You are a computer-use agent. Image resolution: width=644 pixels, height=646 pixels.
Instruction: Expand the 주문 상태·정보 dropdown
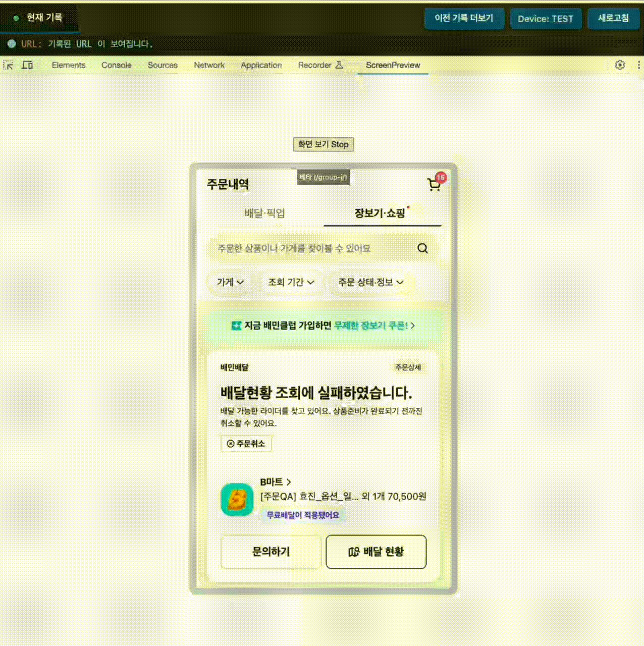(x=370, y=282)
